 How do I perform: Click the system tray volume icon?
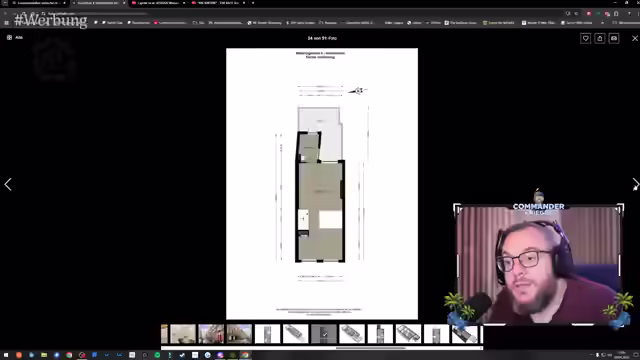(603, 355)
